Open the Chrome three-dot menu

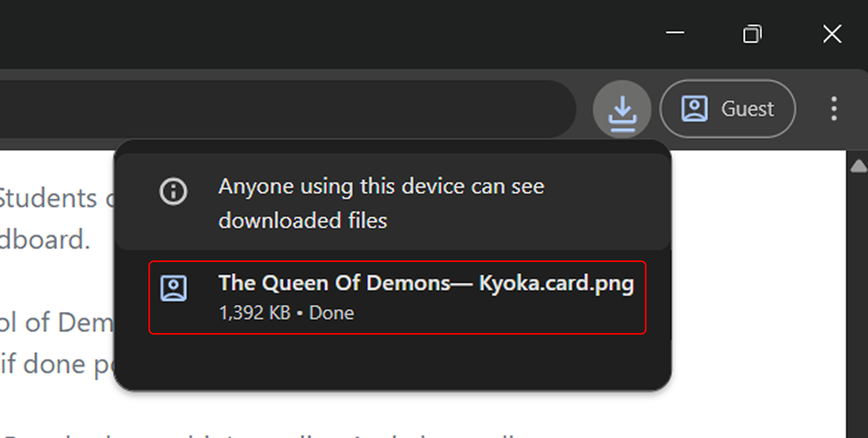(x=834, y=109)
